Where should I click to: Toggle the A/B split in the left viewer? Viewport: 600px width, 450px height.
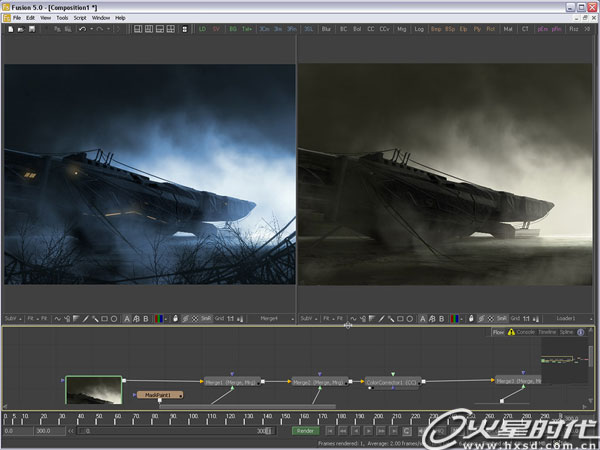click(x=136, y=318)
